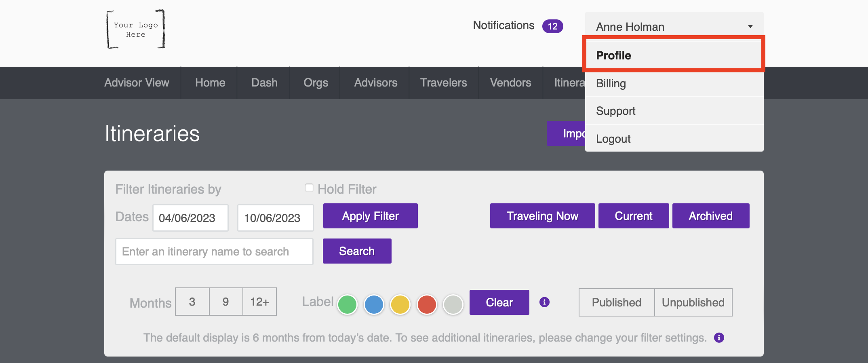Click the Search button

tap(357, 251)
